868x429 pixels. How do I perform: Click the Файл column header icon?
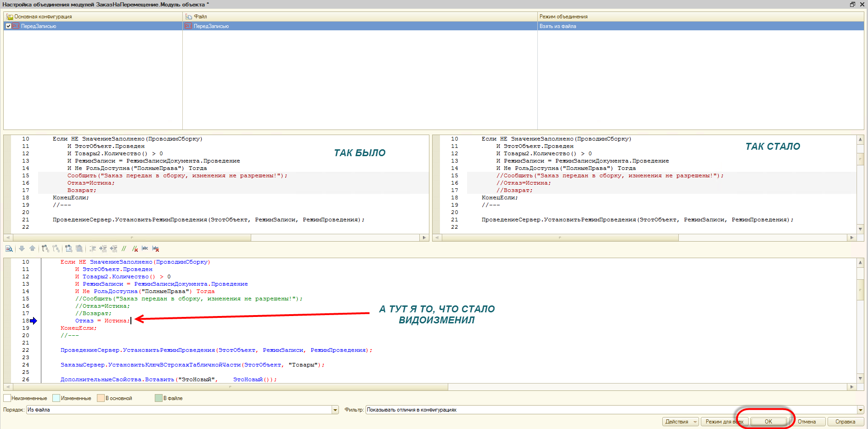point(188,17)
